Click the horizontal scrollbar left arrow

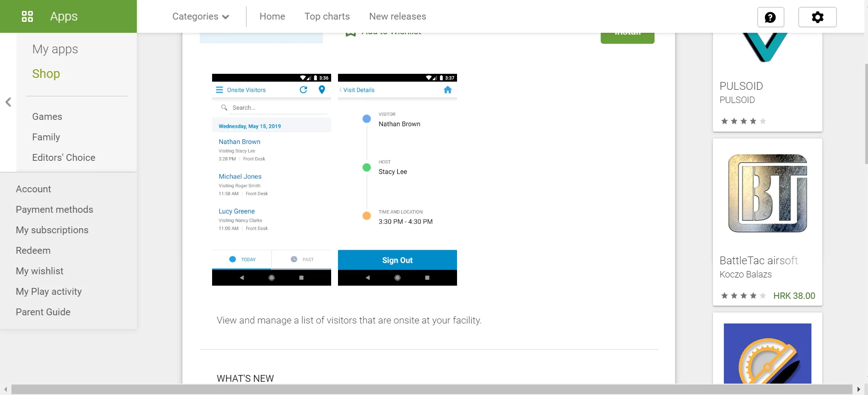coord(5,390)
